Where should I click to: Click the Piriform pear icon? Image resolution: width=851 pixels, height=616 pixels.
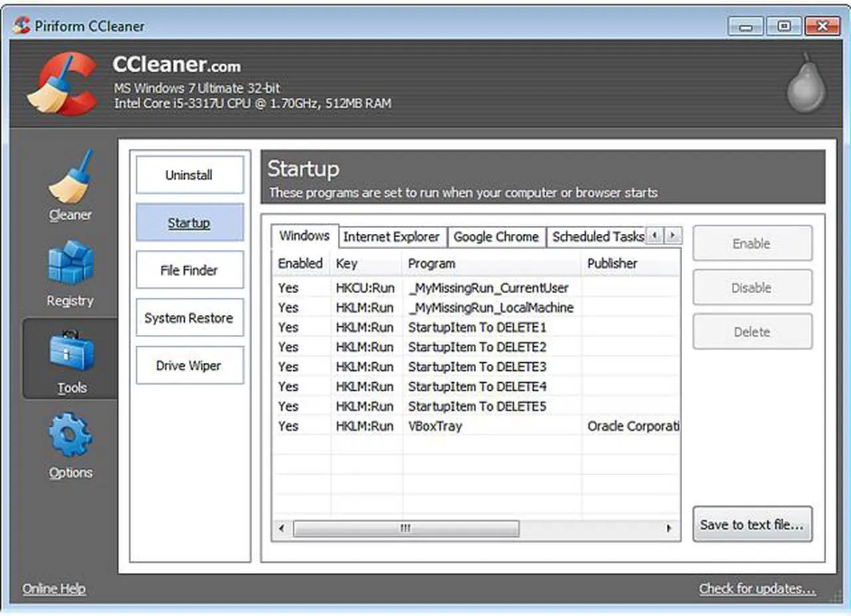tap(806, 84)
